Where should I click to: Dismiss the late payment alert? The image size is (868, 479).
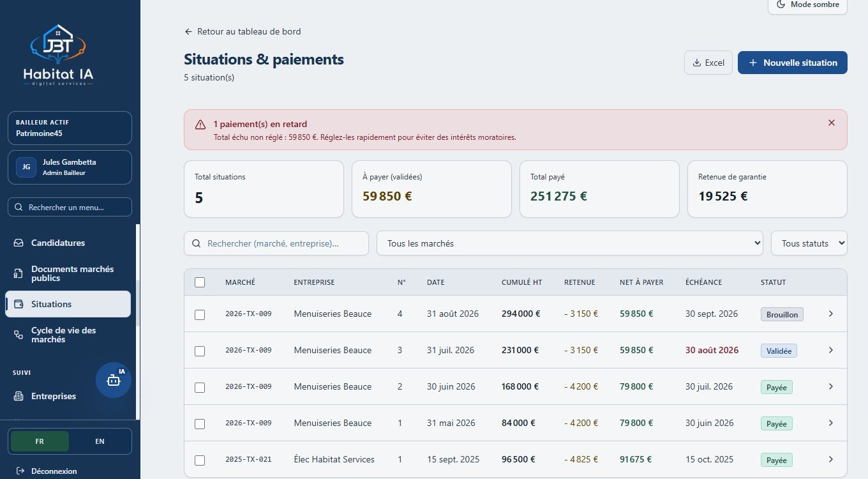coord(831,123)
